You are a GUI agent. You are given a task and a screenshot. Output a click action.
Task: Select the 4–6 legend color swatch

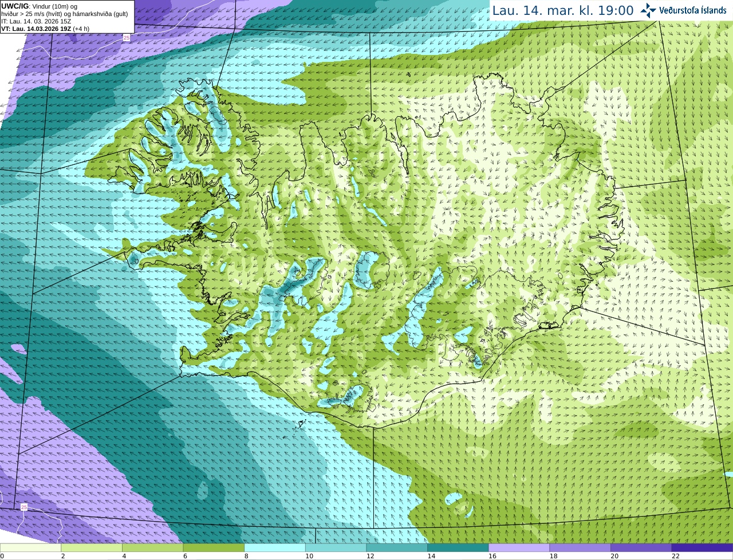coord(152,547)
